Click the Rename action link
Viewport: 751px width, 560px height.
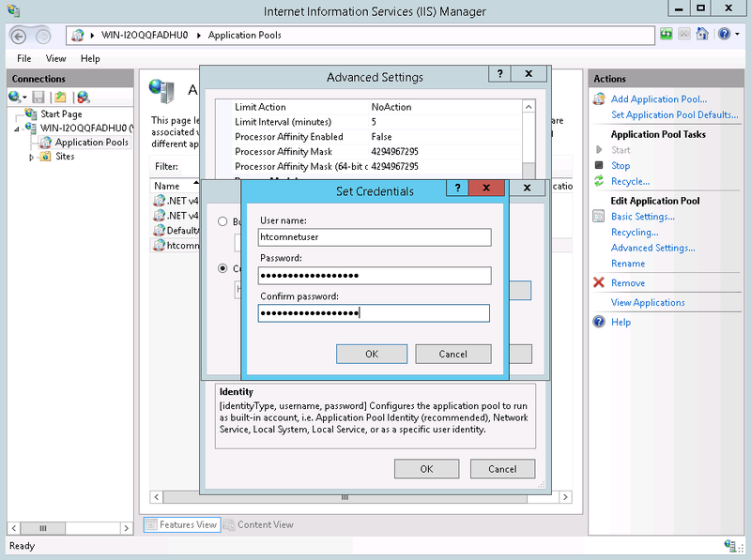pos(628,264)
